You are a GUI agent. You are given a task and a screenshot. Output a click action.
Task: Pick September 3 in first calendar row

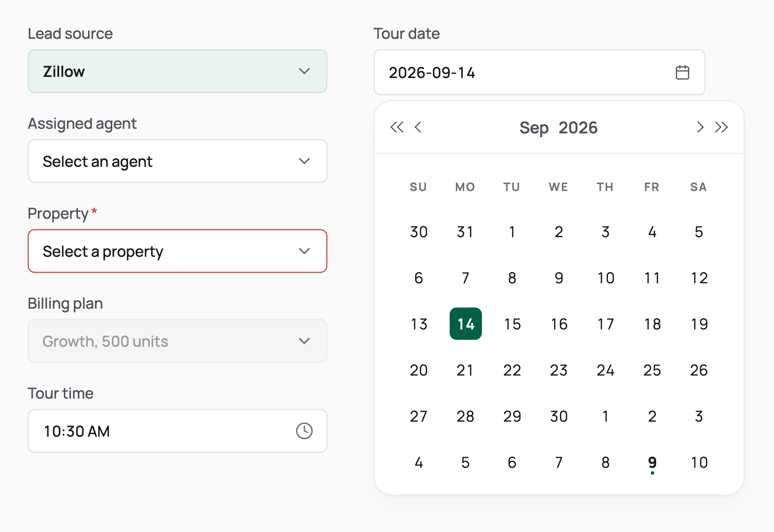point(606,231)
